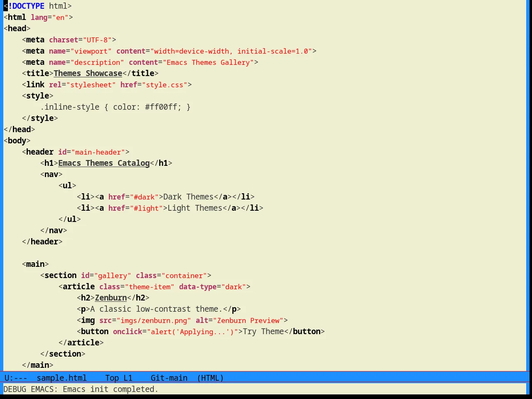532x399 pixels.
Task: Click the closing </button> tag
Action: 305,331
